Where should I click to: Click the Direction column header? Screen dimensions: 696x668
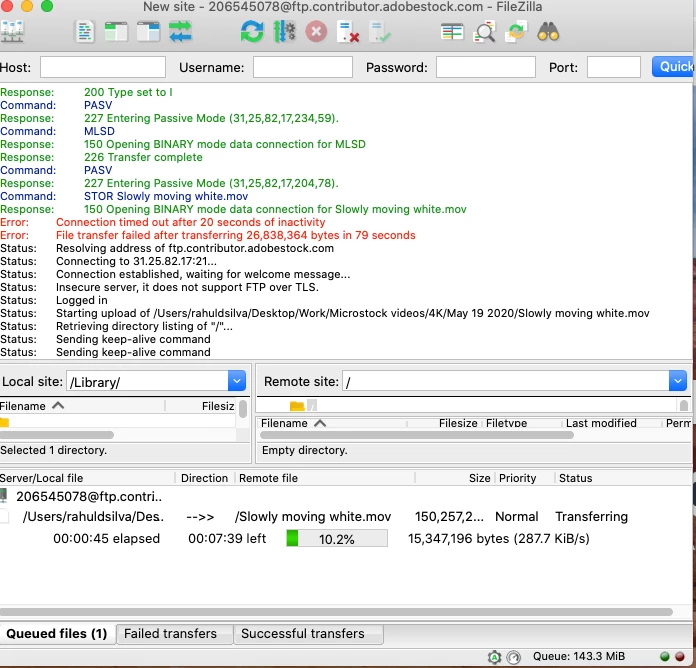[204, 478]
